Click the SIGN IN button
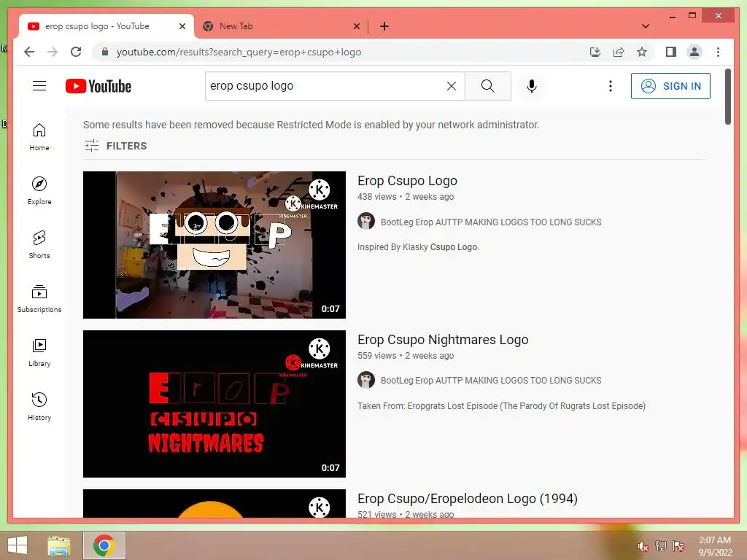 click(x=670, y=86)
